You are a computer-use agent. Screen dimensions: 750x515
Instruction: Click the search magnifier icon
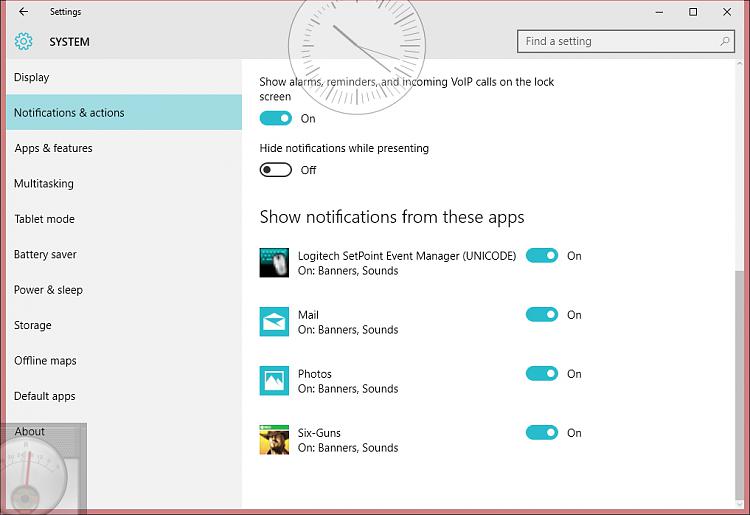coord(725,41)
